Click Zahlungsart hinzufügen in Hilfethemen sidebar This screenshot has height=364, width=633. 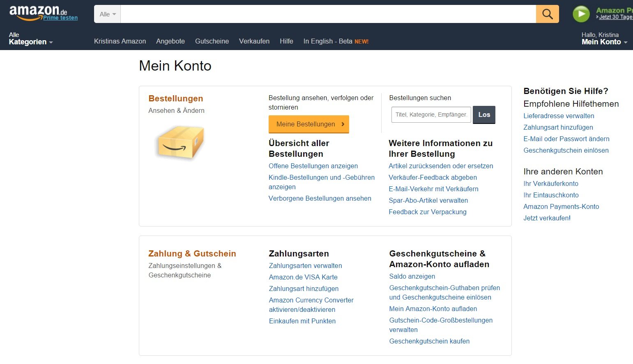pos(558,127)
